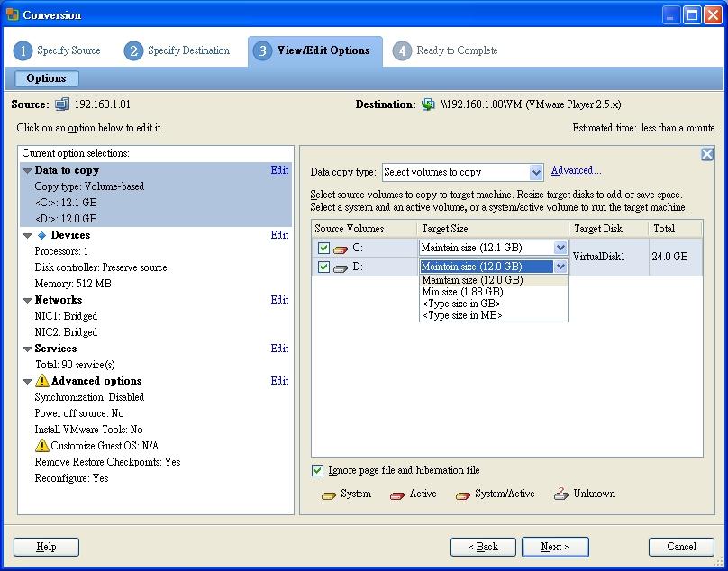Select 'Copy type: Volume-based' row

[156, 186]
